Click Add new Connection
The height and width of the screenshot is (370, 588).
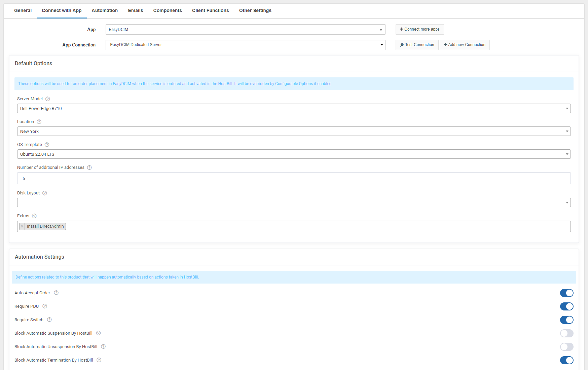click(465, 45)
